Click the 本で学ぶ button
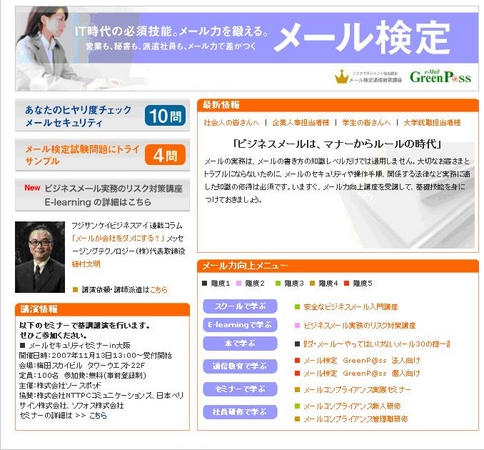Viewport: 484px width, 450px height. [240, 343]
